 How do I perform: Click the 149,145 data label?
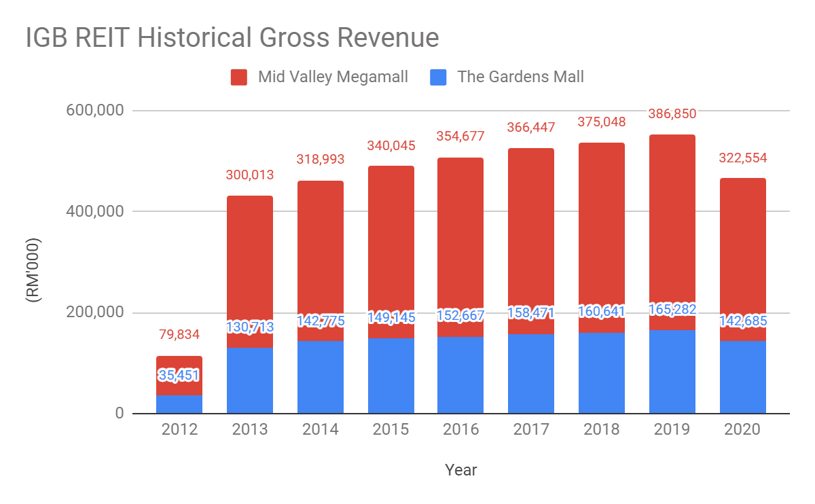[391, 317]
